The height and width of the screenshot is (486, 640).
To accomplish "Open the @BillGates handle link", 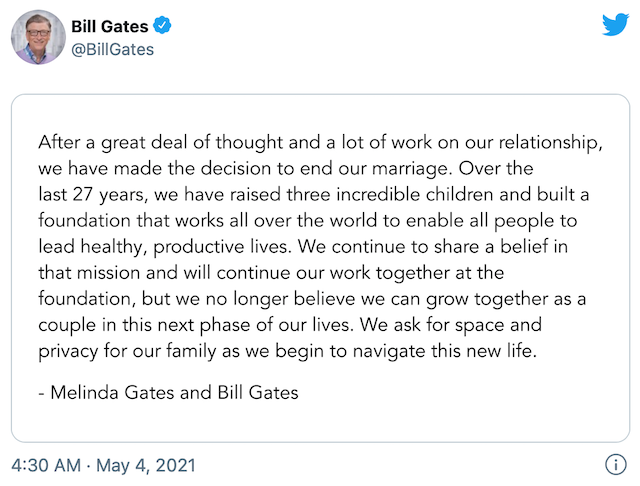I will tap(113, 49).
